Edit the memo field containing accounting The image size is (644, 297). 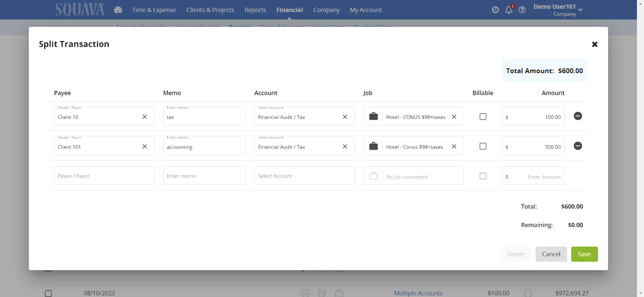pyautogui.click(x=204, y=146)
